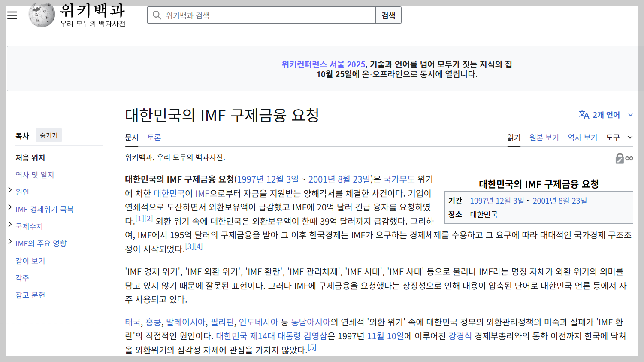Click the 文A language icon
Screen dimensions: 644x362
click(x=584, y=115)
